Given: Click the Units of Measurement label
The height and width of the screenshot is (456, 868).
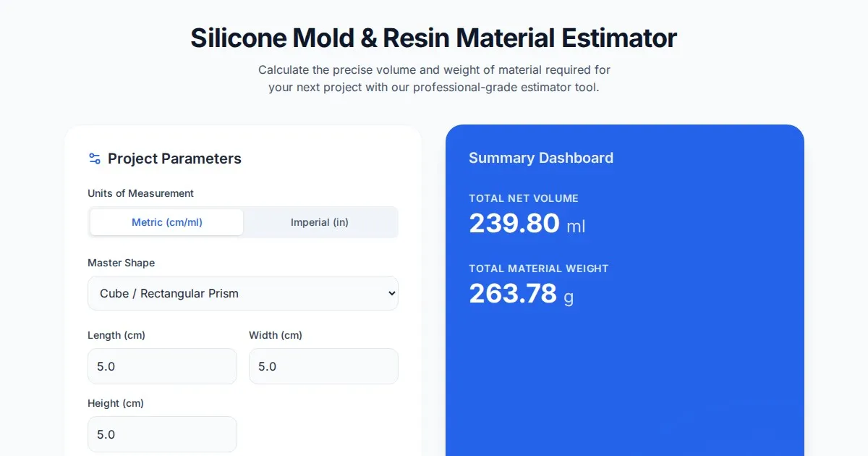Looking at the screenshot, I should [x=140, y=193].
